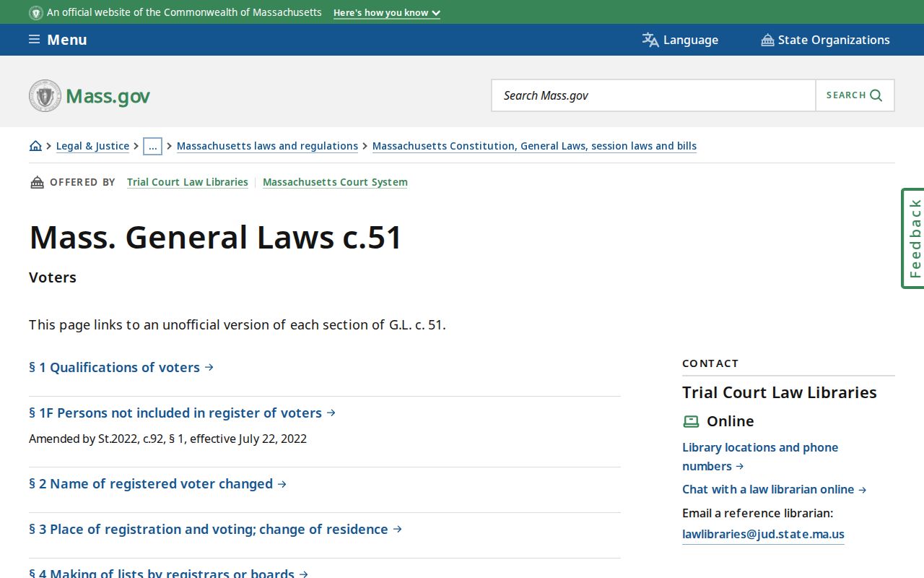This screenshot has height=578, width=924.
Task: Open § 4 Making of lists by registrars
Action: (169, 574)
